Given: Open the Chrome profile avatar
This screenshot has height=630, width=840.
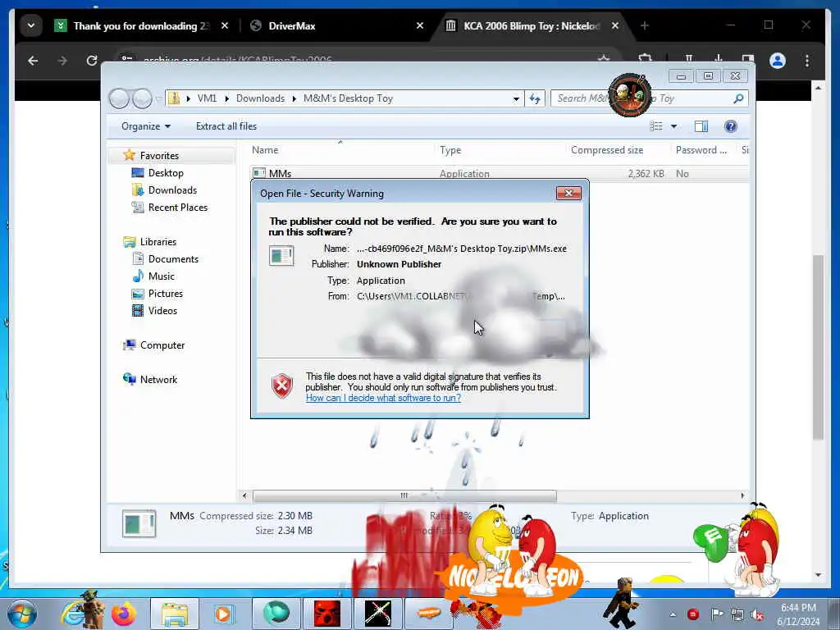Looking at the screenshot, I should click(778, 61).
